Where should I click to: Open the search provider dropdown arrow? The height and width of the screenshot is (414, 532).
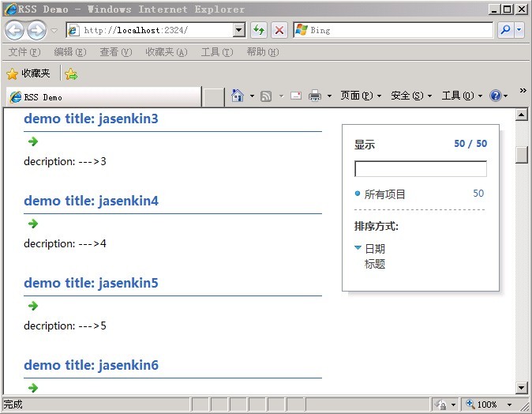point(519,30)
